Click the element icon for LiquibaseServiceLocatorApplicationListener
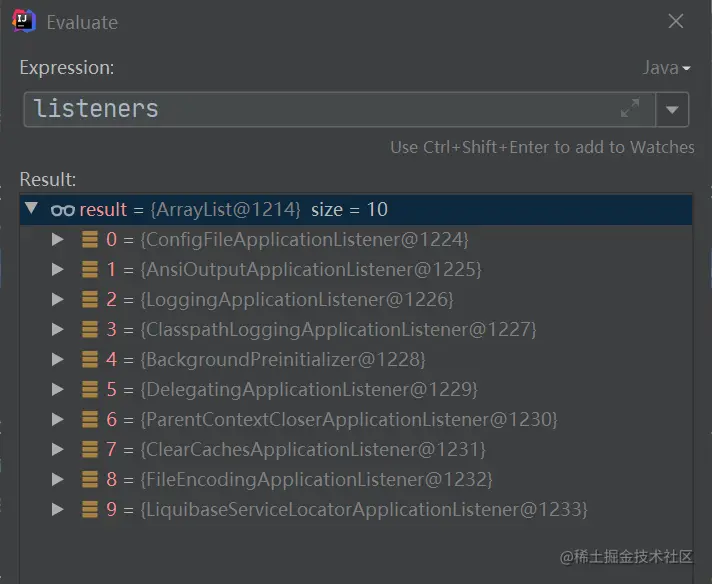 click(x=90, y=509)
